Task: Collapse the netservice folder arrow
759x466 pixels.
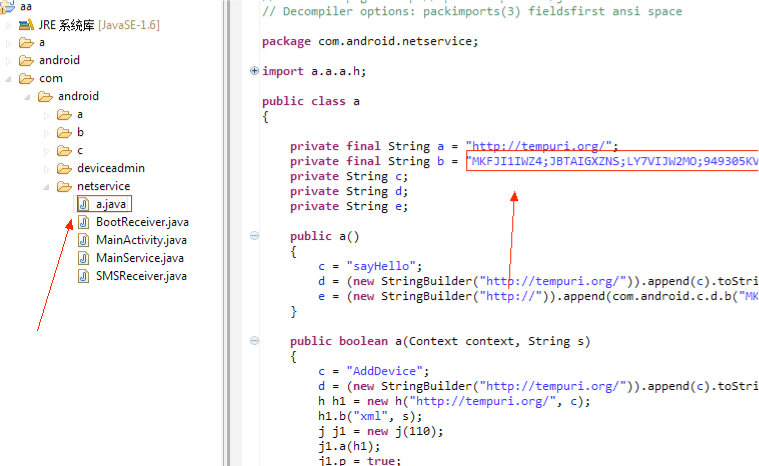Action: (46, 187)
